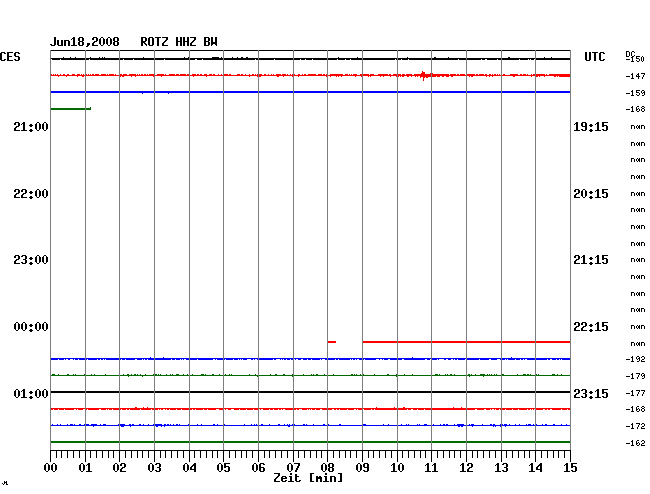650x494 pixels.
Task: Click minute tick label 09
Action: coord(362,468)
